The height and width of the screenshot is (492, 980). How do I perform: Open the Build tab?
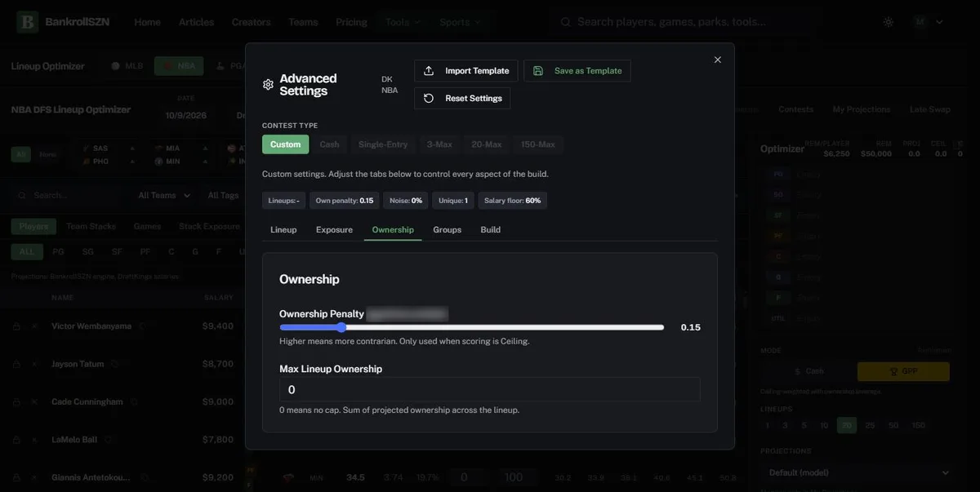click(x=491, y=230)
